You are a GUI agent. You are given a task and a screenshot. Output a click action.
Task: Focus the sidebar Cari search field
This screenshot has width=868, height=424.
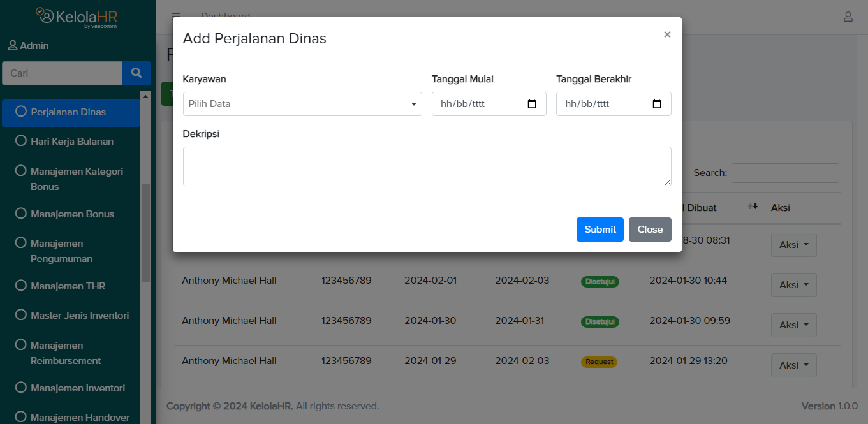(x=62, y=73)
